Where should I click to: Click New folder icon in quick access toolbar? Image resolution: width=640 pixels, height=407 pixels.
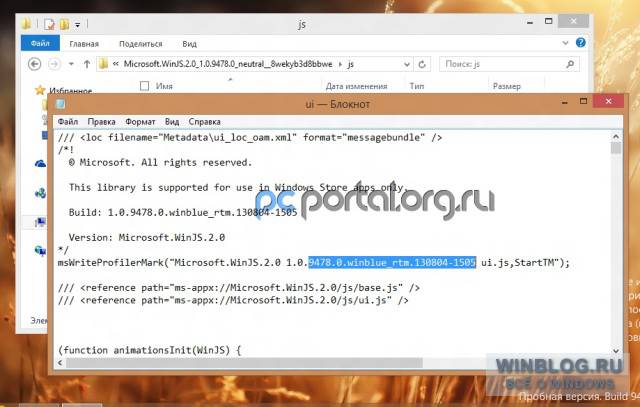pos(64,24)
